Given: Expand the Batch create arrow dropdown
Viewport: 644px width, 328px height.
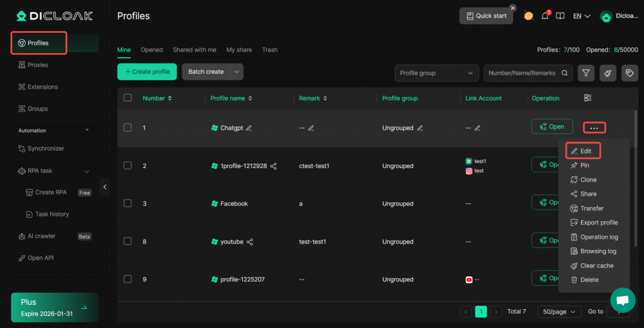Looking at the screenshot, I should [236, 72].
